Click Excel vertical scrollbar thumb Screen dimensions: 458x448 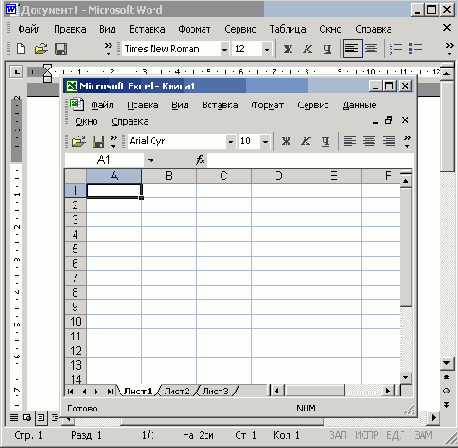[x=406, y=247]
